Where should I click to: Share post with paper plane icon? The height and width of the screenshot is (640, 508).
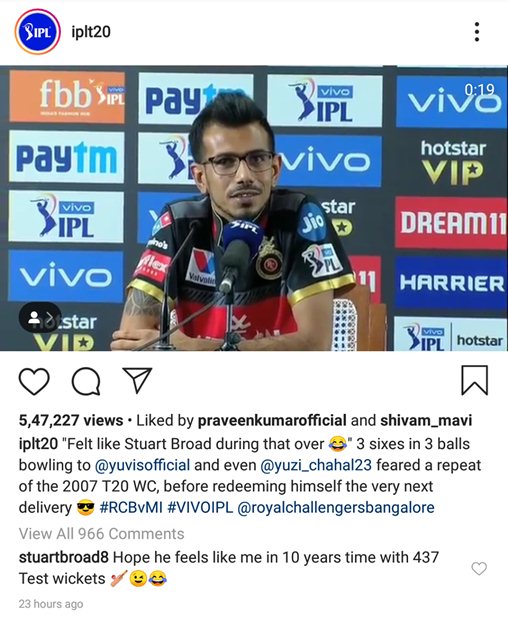click(x=137, y=380)
